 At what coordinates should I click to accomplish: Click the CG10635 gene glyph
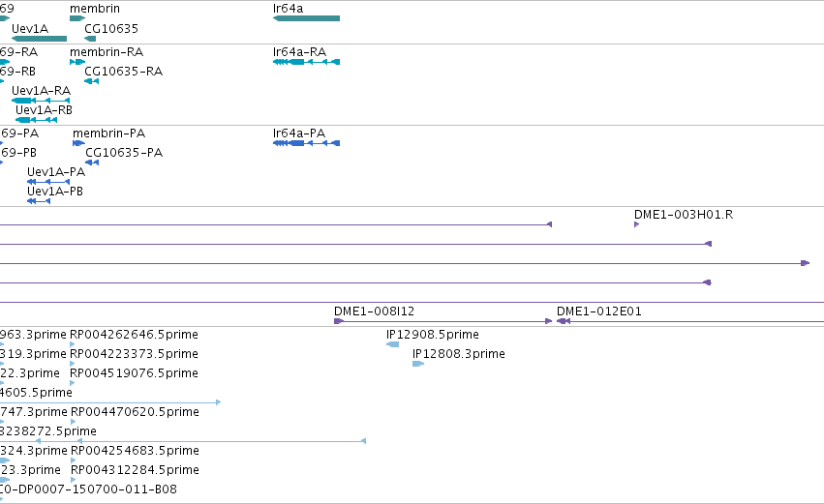(x=90, y=39)
